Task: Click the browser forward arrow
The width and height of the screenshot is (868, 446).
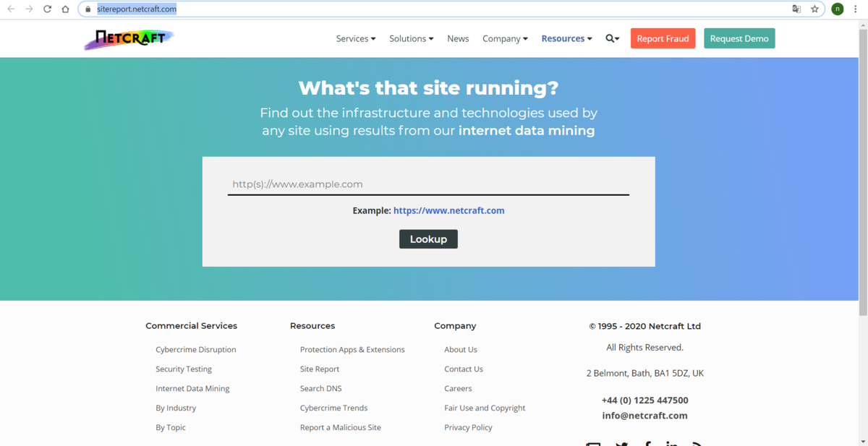Action: (x=29, y=9)
